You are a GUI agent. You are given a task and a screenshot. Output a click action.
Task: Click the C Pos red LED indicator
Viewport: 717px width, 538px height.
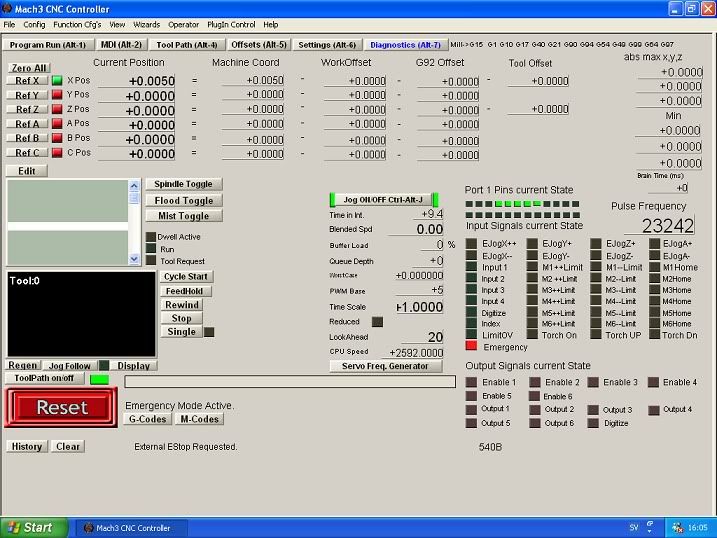click(57, 153)
